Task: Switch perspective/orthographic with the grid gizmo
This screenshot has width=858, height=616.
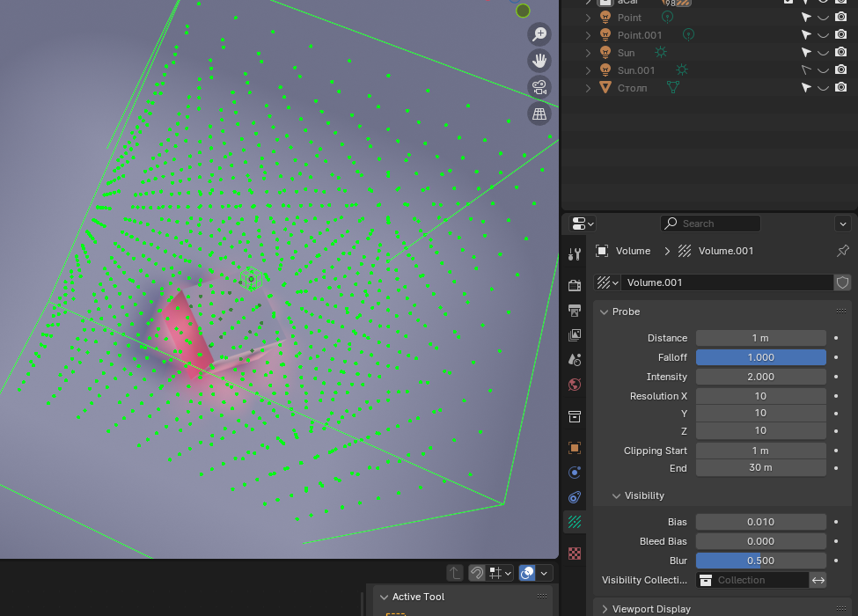Action: pos(539,114)
